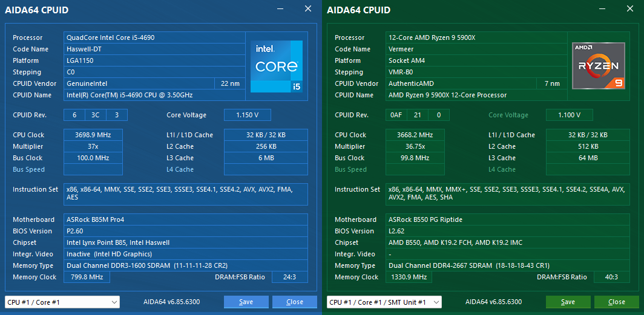Image resolution: width=644 pixels, height=315 pixels.
Task: Save the Ryzen 9 5900X CPUID report
Action: (568, 302)
